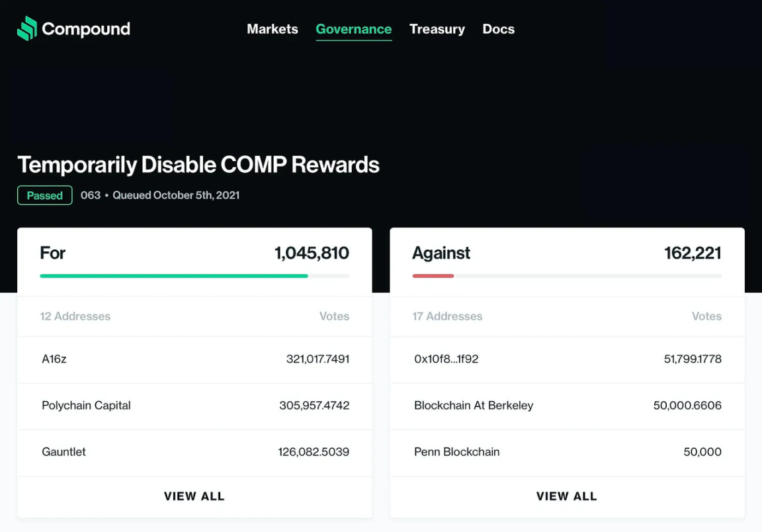
Task: Open the Markets menu item
Action: pos(273,29)
